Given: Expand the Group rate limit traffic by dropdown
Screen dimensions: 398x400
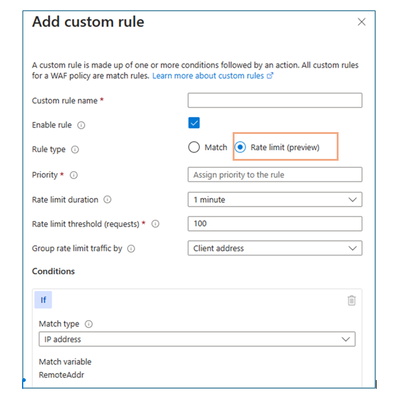Looking at the screenshot, I should point(275,248).
